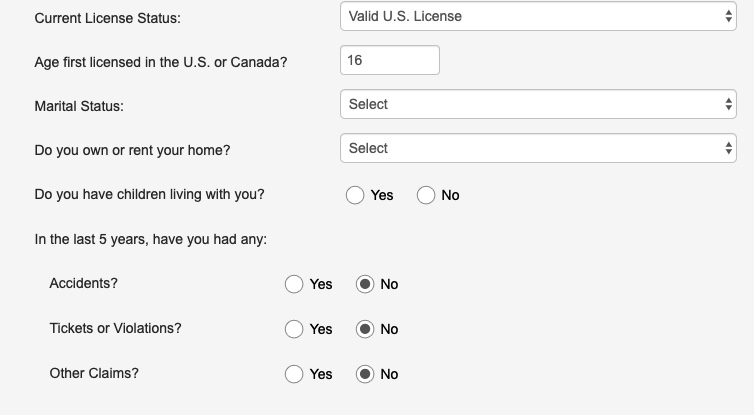Click the "Age first licensed" question label
Image resolution: width=754 pixels, height=415 pixels.
(161, 62)
